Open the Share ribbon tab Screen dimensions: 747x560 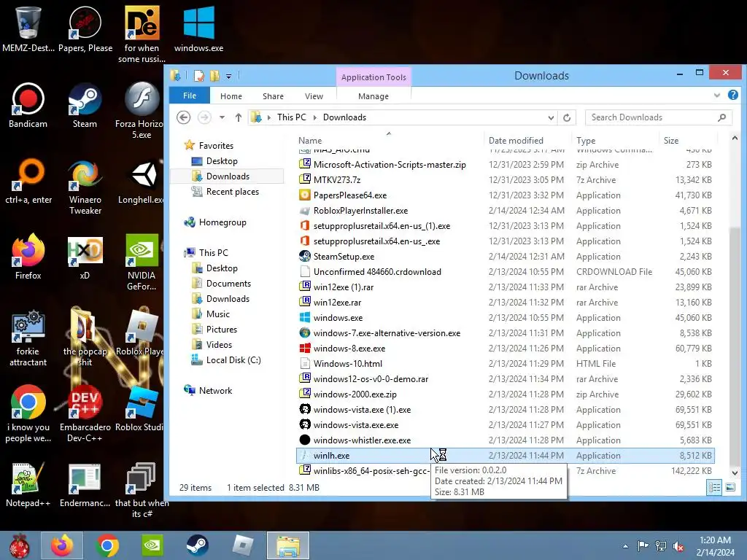tap(273, 96)
